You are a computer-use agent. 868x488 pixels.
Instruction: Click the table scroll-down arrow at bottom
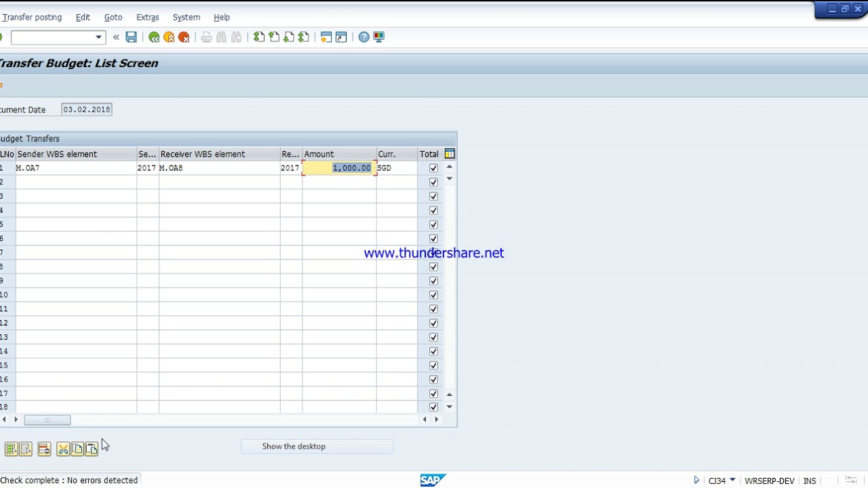point(449,407)
